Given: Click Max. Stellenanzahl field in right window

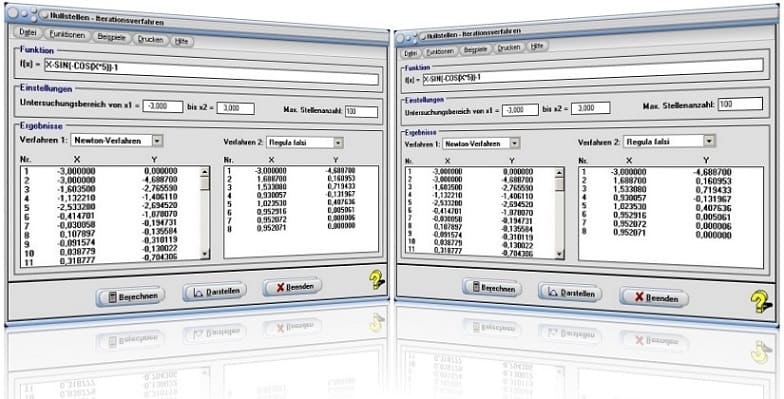Looking at the screenshot, I should click(740, 104).
